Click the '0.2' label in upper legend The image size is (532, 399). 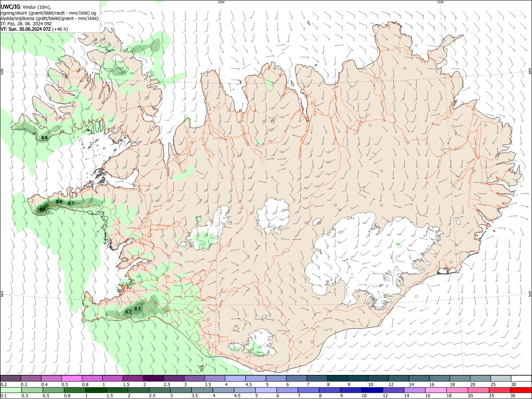3,384
